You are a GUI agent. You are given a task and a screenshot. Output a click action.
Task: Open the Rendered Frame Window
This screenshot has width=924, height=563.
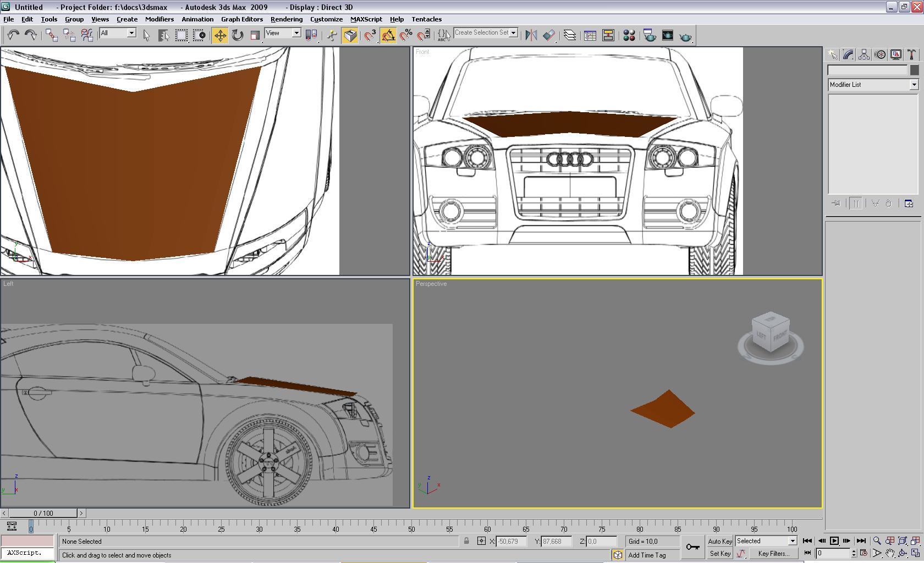668,35
